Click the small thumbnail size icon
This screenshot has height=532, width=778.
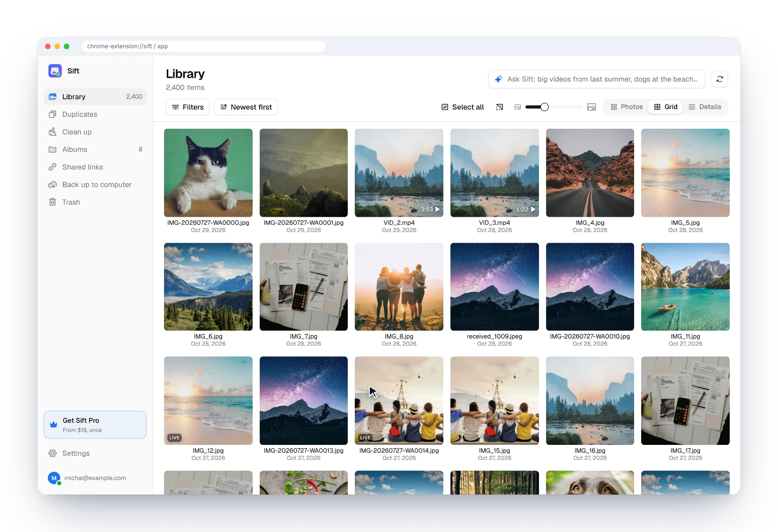coord(517,107)
